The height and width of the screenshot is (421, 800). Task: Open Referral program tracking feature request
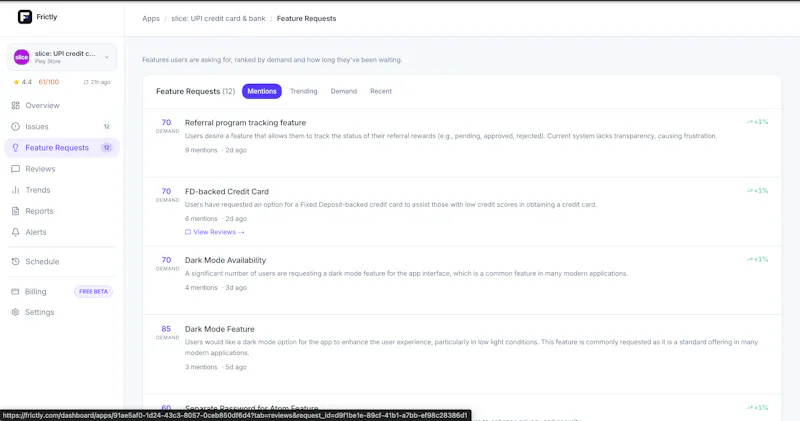[245, 123]
